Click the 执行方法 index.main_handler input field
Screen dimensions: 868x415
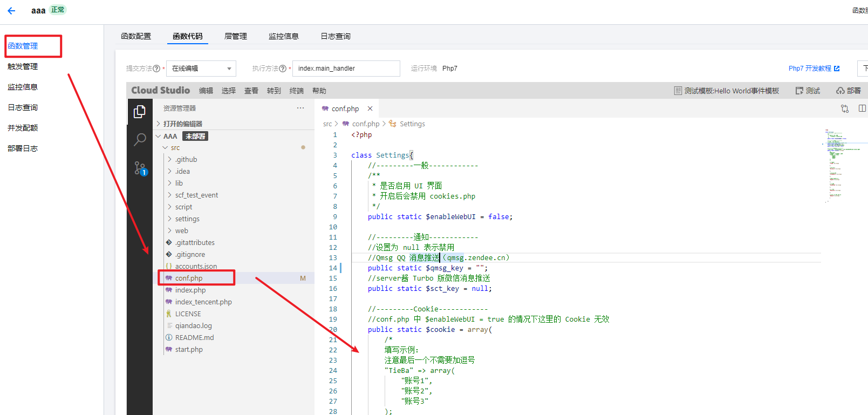[x=346, y=69]
